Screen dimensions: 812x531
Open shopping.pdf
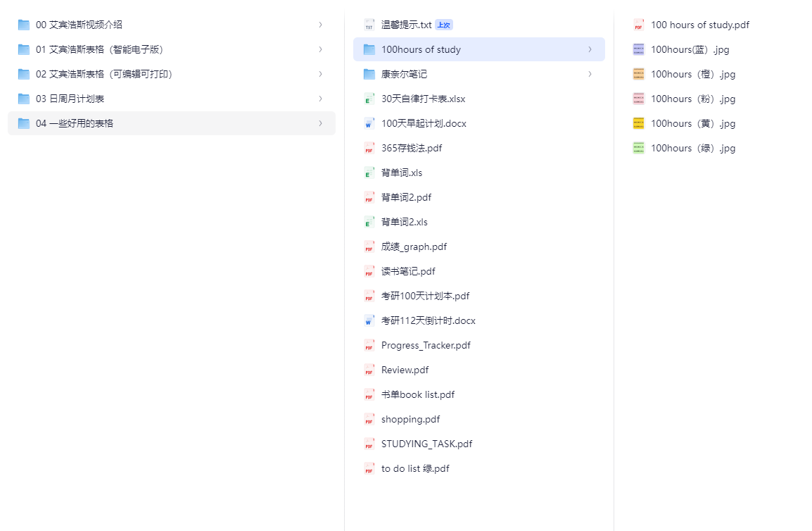coord(410,419)
